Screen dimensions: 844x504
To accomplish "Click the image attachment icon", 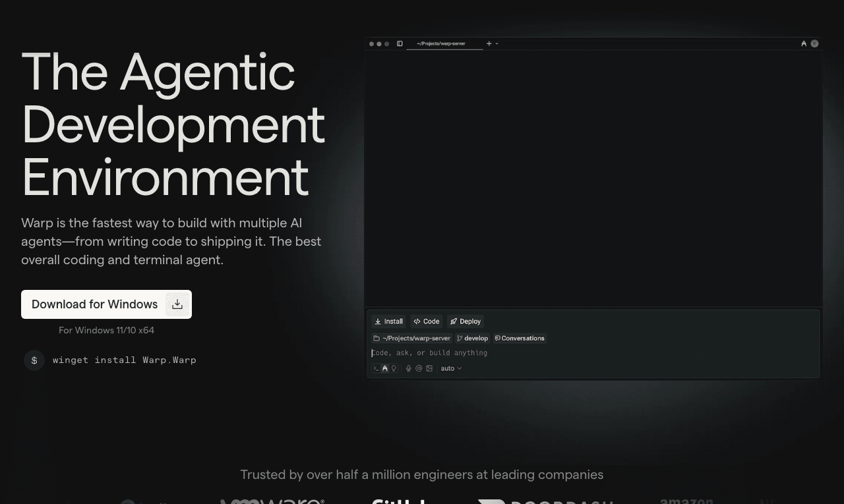I will (x=429, y=368).
